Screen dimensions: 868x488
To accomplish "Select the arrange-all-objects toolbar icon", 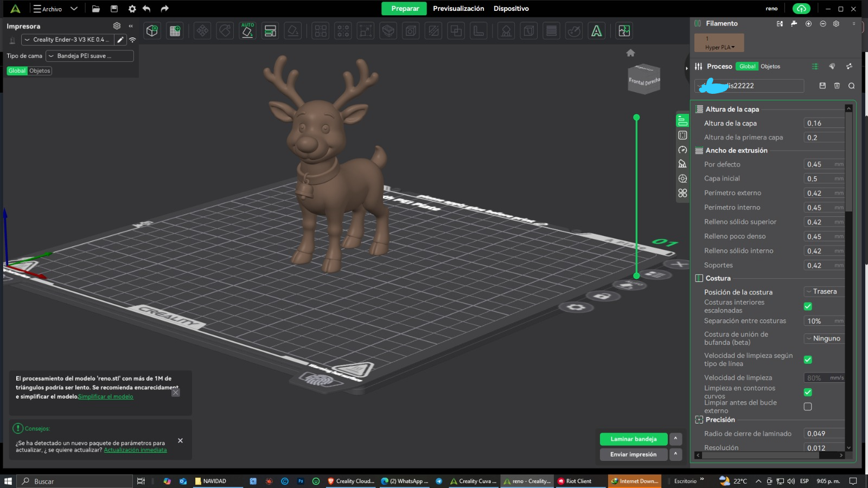I will (x=270, y=31).
